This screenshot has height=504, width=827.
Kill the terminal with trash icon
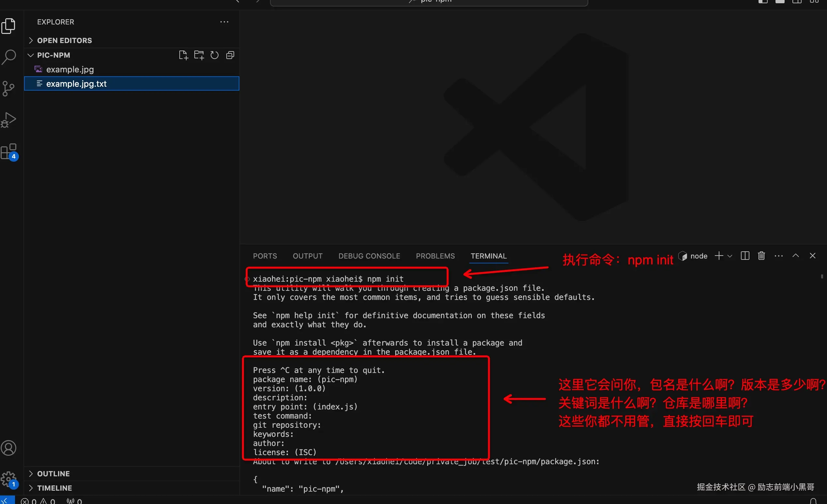tap(761, 256)
